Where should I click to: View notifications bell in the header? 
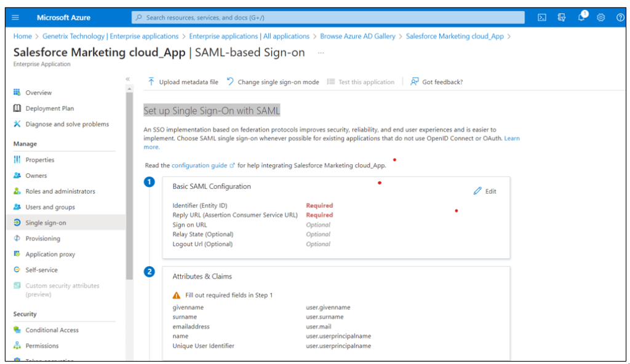click(x=581, y=17)
